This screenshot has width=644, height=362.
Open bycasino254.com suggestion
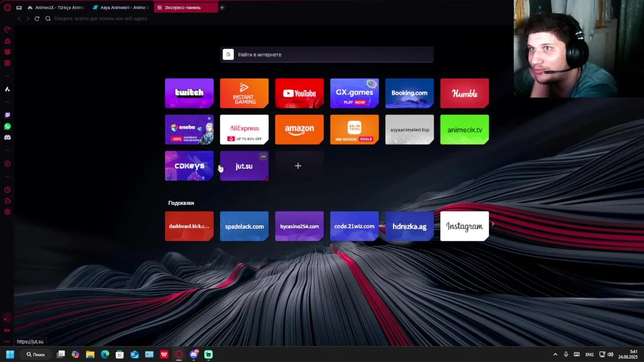point(299,226)
